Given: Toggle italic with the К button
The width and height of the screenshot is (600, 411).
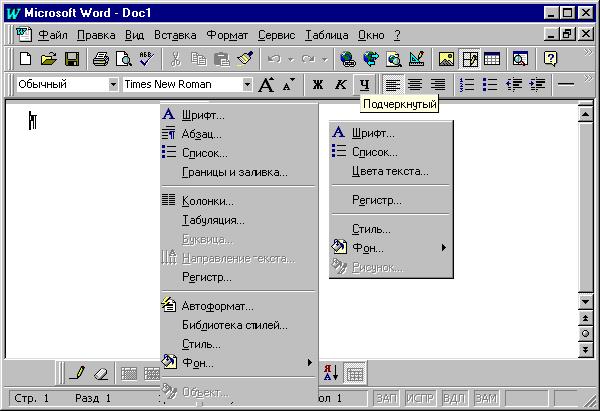Looking at the screenshot, I should tap(341, 85).
